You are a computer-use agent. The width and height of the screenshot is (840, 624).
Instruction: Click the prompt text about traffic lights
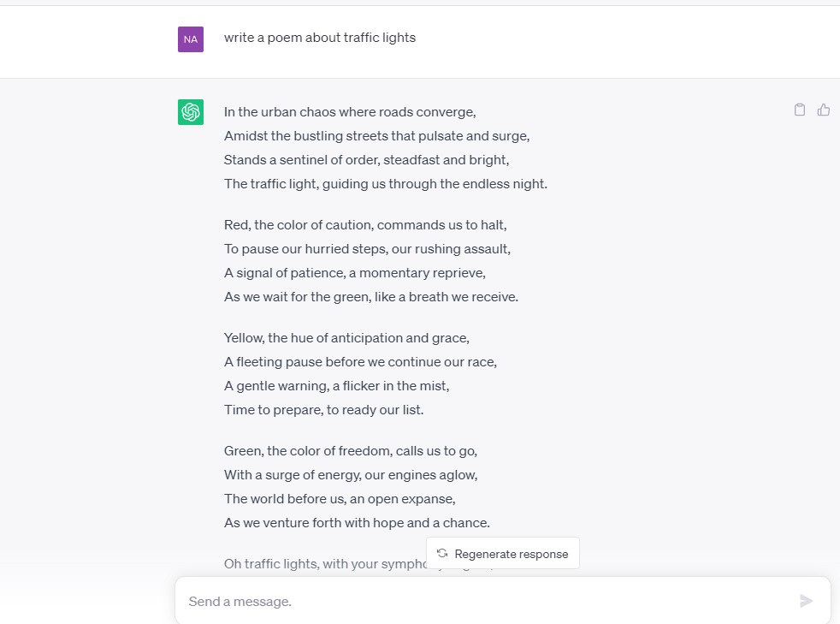pos(320,38)
